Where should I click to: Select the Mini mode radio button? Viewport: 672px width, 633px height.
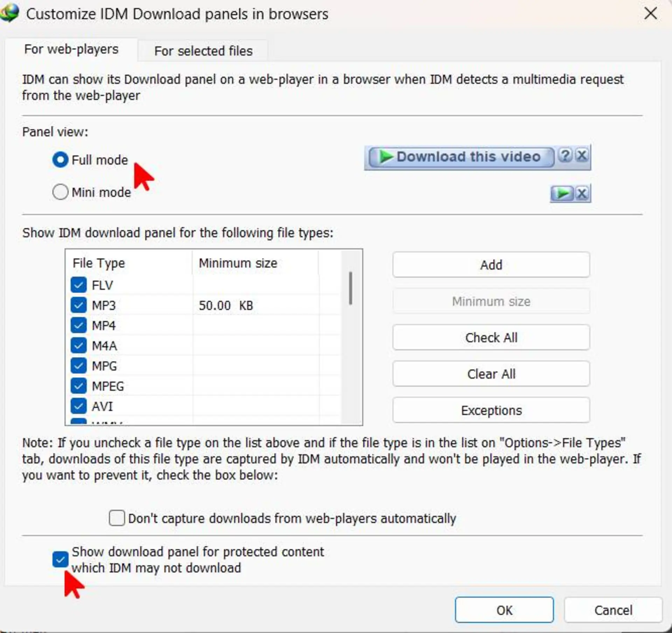[60, 192]
